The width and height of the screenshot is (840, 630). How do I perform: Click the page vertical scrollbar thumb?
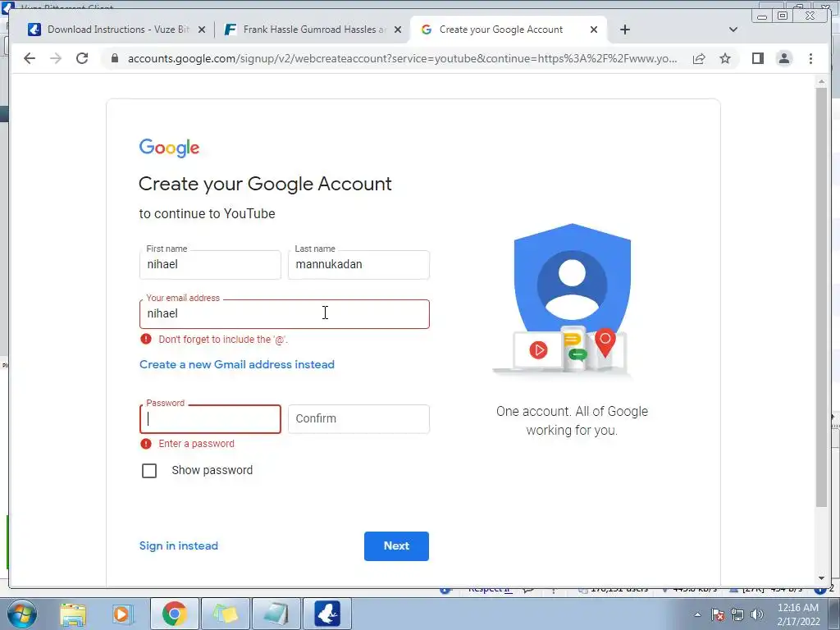821,297
